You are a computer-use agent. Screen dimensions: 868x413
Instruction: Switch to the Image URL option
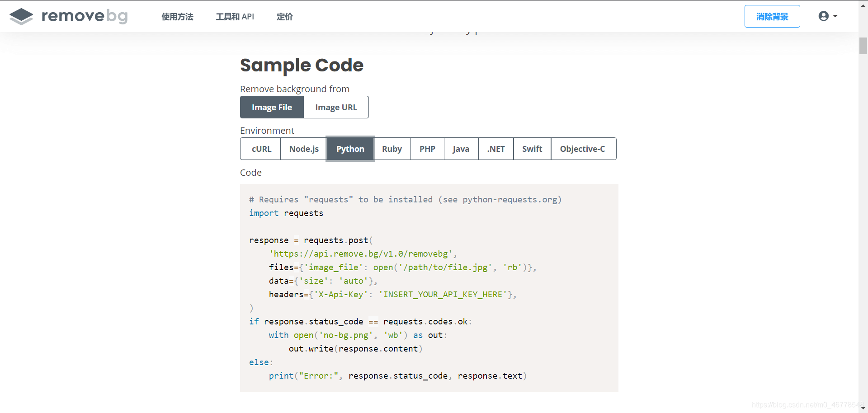coord(336,108)
